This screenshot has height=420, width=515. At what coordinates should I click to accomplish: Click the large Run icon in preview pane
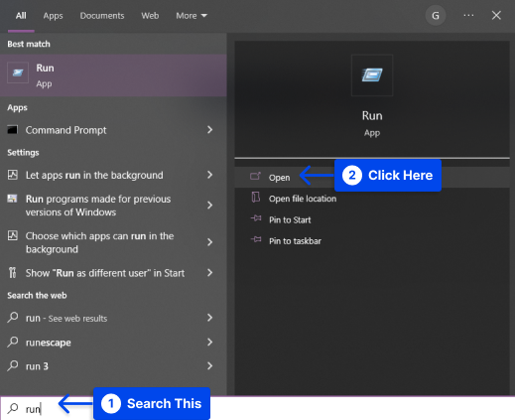372,75
